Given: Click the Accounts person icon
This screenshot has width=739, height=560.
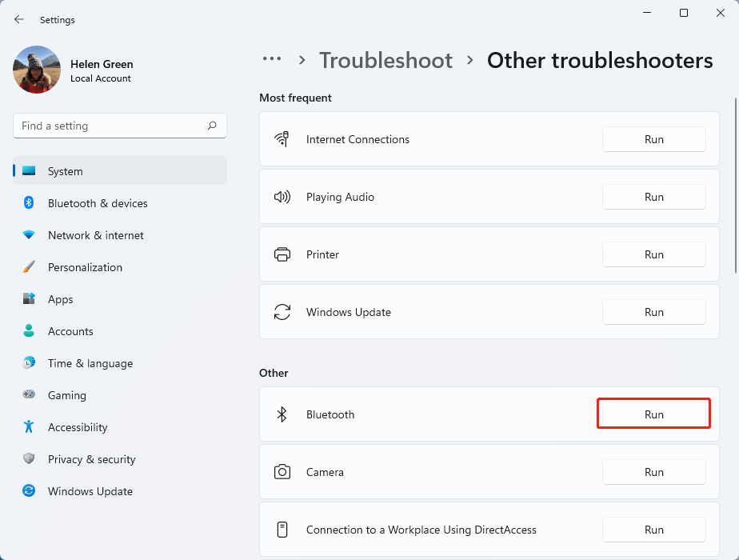Looking at the screenshot, I should point(29,330).
